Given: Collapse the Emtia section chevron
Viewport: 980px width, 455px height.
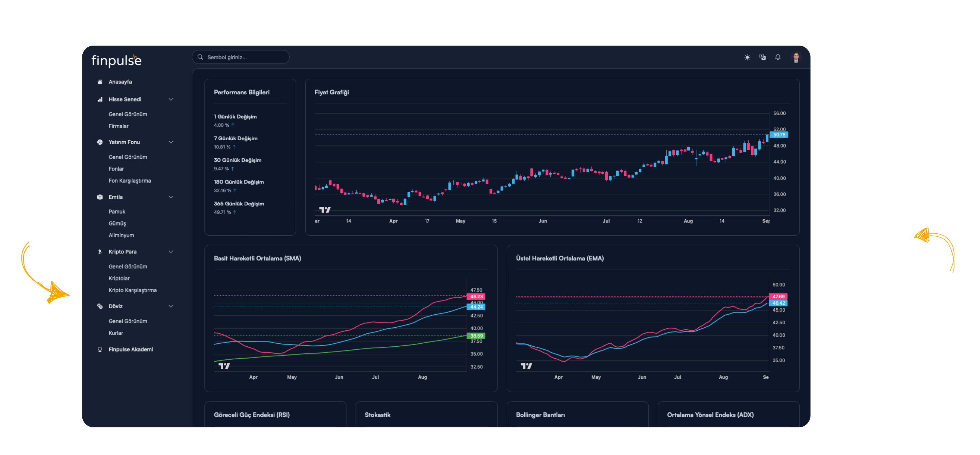Looking at the screenshot, I should (171, 197).
